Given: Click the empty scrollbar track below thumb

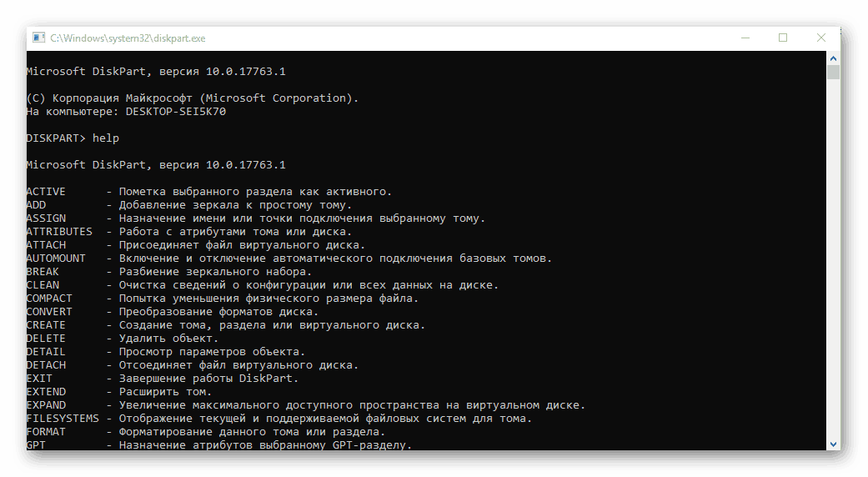Looking at the screenshot, I should [833, 259].
